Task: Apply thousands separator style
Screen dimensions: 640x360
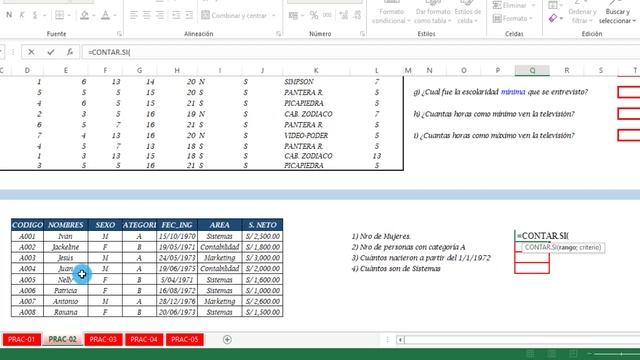Action: tap(327, 16)
